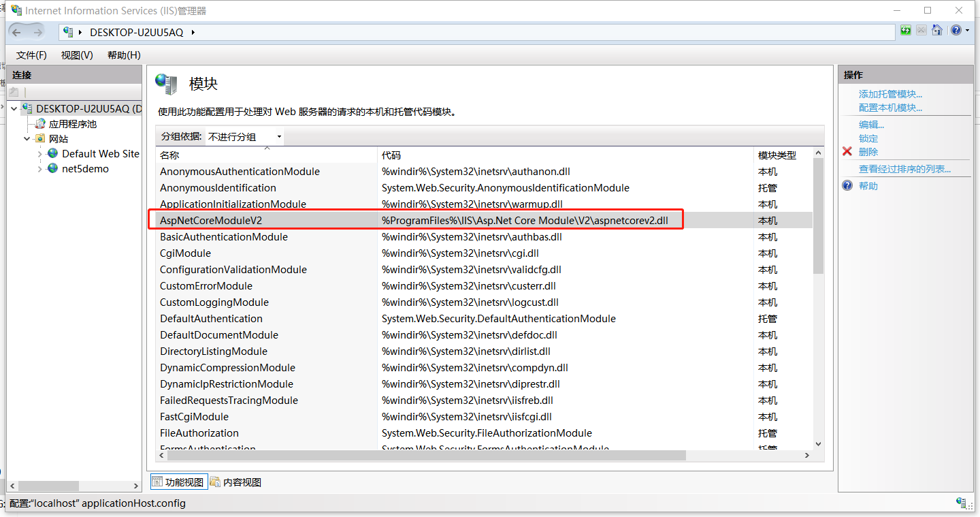Click the address bar path field

tap(477, 32)
